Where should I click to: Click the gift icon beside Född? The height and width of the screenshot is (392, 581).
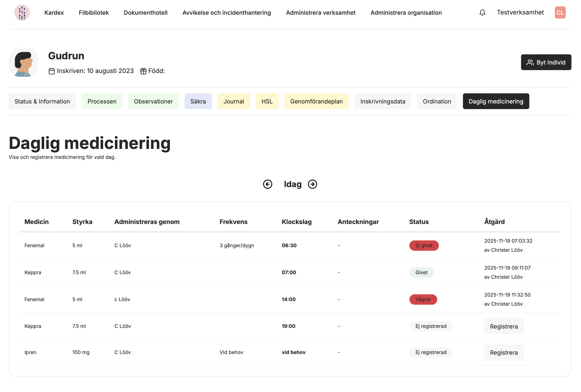click(143, 71)
